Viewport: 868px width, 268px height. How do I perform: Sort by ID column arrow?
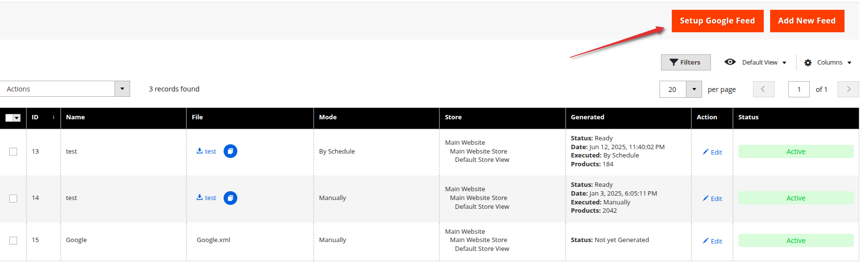[x=53, y=117]
